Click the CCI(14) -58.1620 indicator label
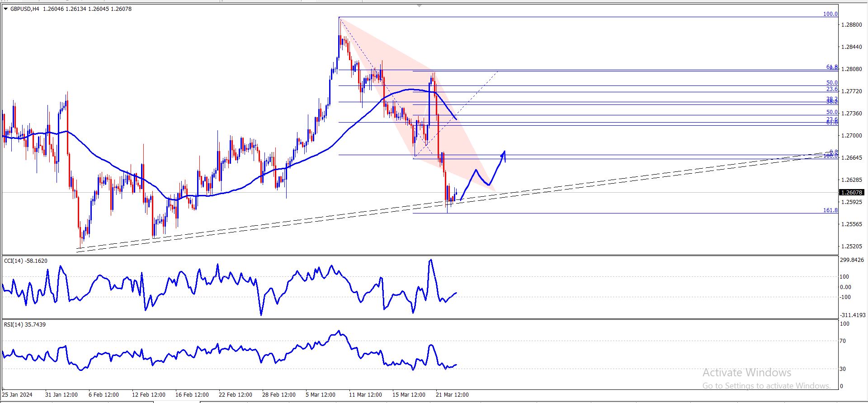This screenshot has height=403, width=868. tap(26, 261)
